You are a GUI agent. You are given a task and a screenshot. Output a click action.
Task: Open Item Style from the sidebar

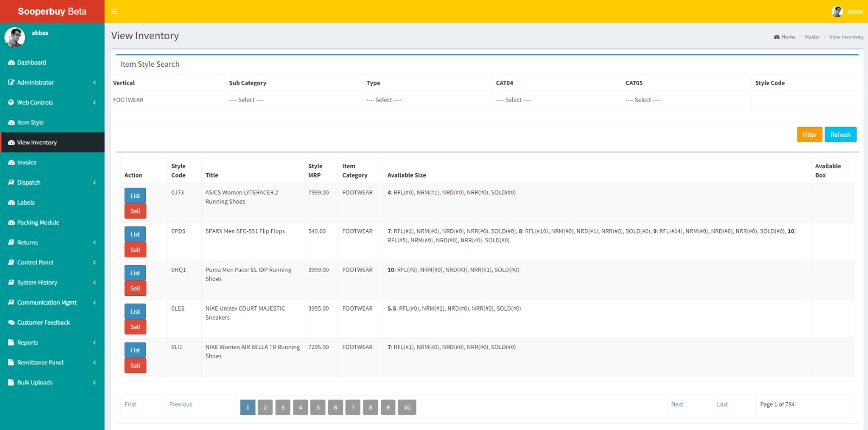(30, 123)
